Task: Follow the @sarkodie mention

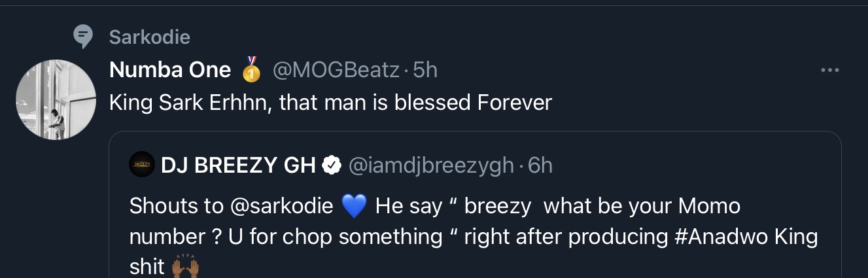Action: tap(283, 205)
